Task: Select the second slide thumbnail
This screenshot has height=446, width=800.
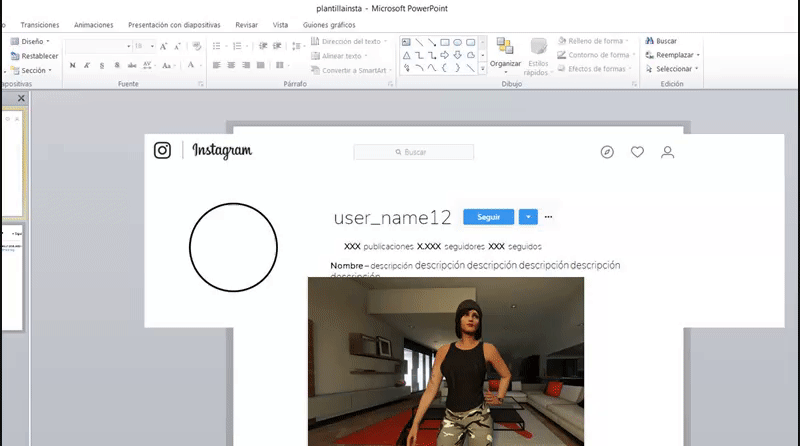Action: pyautogui.click(x=12, y=277)
